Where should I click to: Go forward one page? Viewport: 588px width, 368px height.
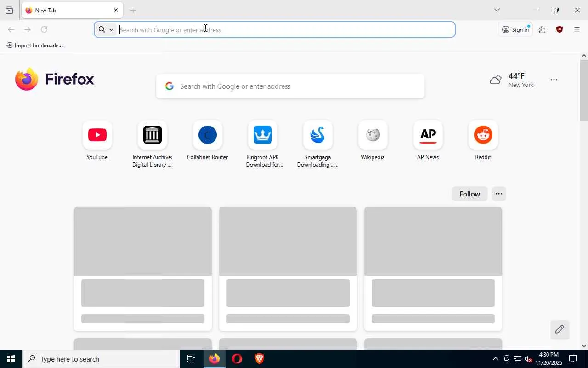[28, 30]
